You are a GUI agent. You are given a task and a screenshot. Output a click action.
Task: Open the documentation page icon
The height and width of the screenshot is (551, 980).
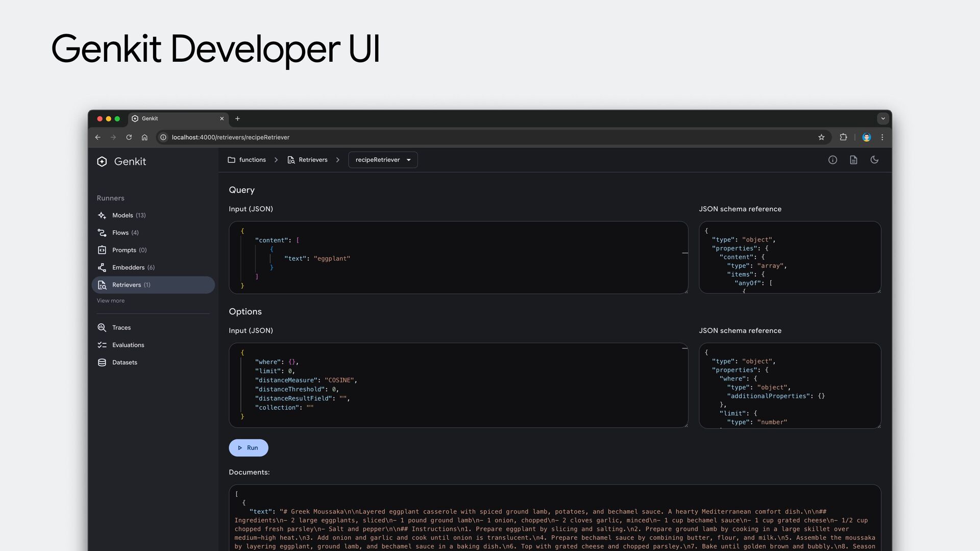point(853,160)
